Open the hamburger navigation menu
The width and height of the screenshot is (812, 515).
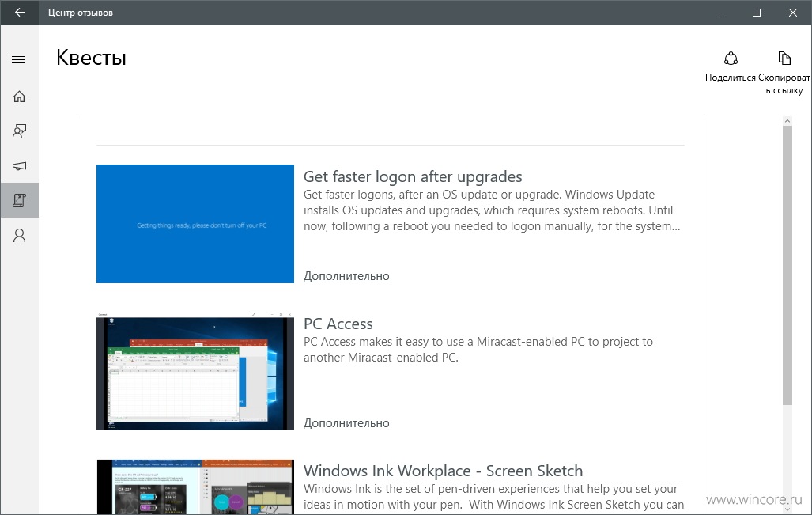[19, 59]
